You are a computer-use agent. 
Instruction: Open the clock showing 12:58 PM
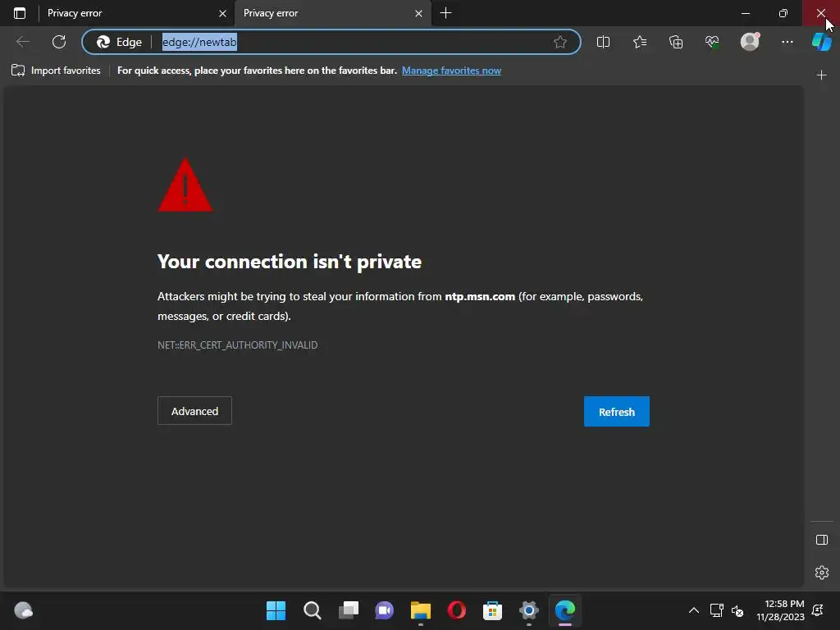[x=781, y=610]
